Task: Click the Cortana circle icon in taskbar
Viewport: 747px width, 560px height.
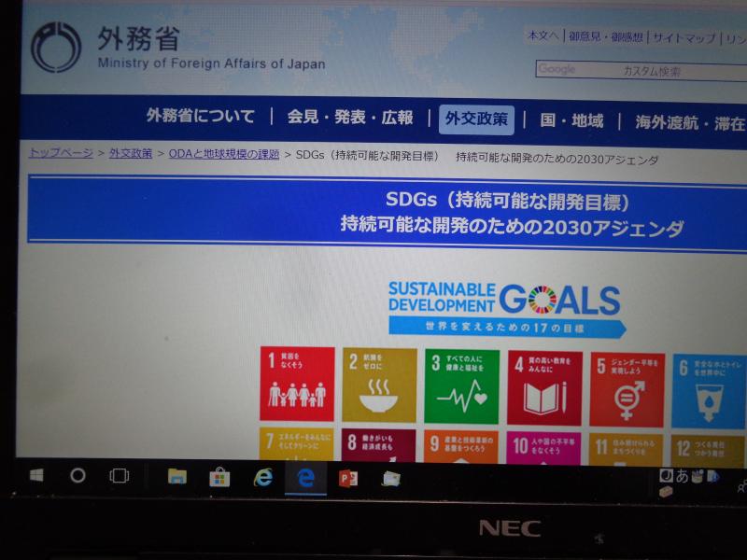Action: (78, 475)
